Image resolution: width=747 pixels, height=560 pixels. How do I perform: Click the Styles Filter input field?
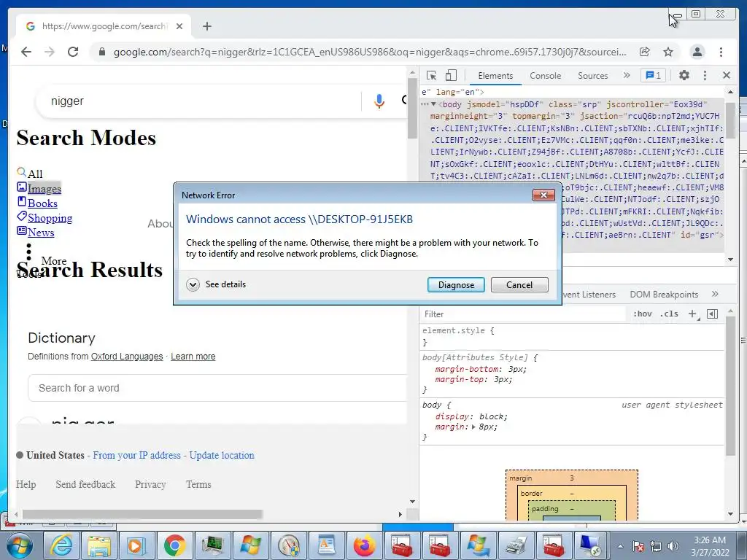pos(522,314)
